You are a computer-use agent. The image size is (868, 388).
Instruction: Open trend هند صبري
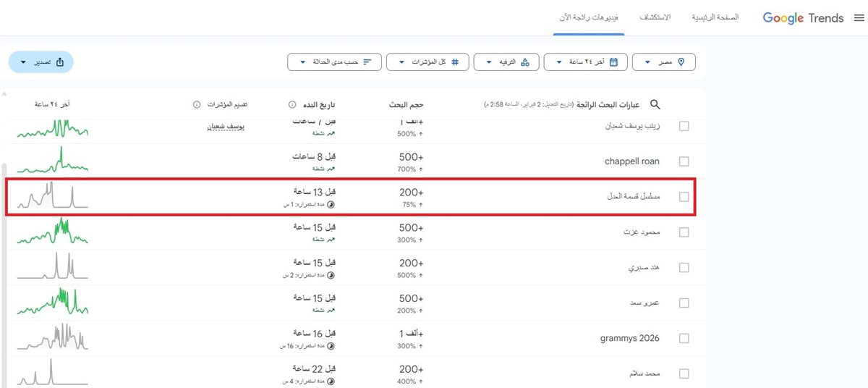click(x=644, y=268)
